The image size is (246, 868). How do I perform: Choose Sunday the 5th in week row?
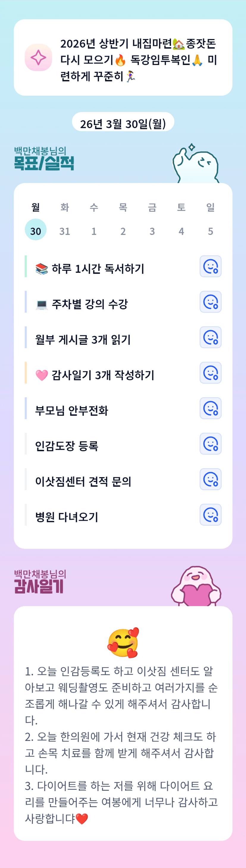click(x=211, y=231)
